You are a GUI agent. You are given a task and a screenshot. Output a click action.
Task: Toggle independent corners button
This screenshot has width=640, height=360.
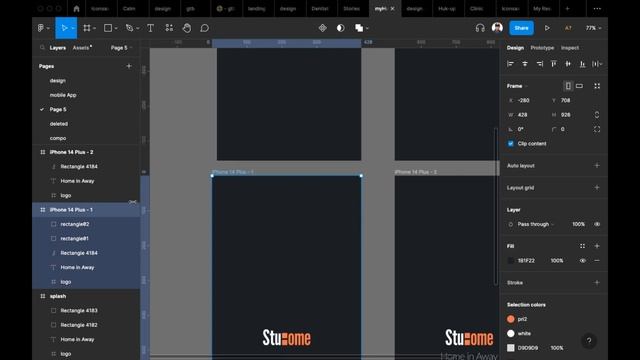coord(597,129)
